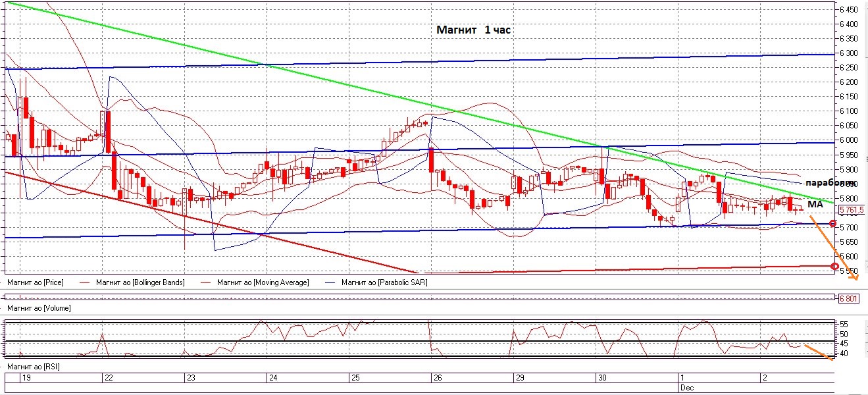The width and height of the screenshot is (868, 395).
Task: Click the 5 950 price axis value
Action: point(849,155)
